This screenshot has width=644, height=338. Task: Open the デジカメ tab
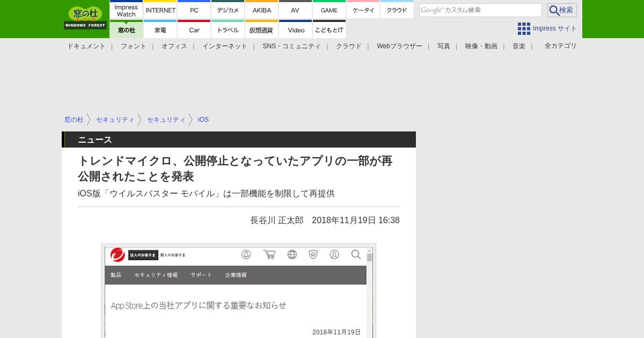pyautogui.click(x=228, y=10)
